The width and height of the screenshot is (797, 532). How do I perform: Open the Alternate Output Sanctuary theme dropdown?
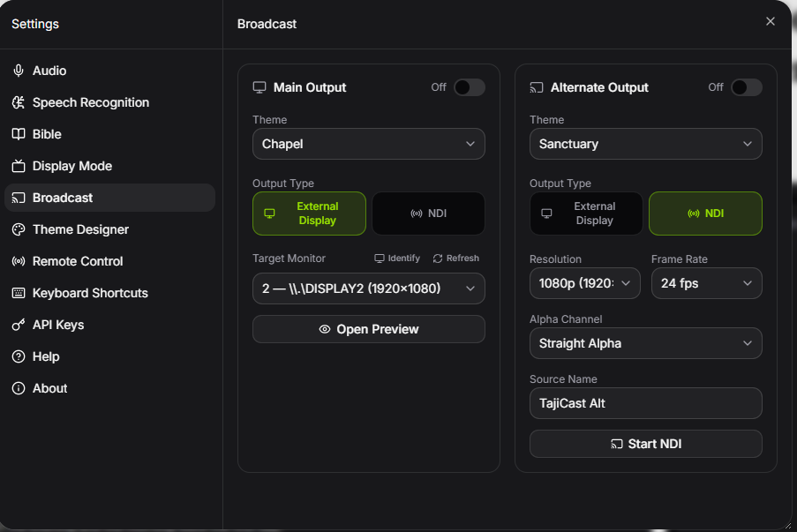pyautogui.click(x=645, y=144)
